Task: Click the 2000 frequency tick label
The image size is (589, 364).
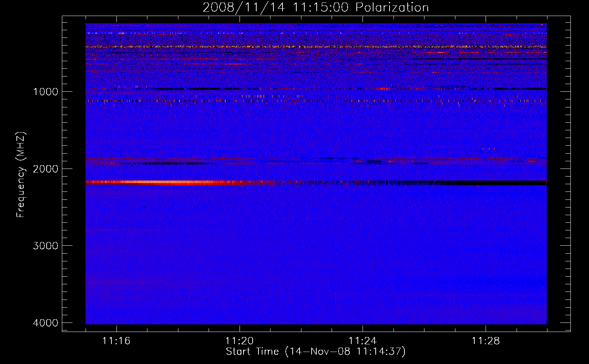Action: 46,169
